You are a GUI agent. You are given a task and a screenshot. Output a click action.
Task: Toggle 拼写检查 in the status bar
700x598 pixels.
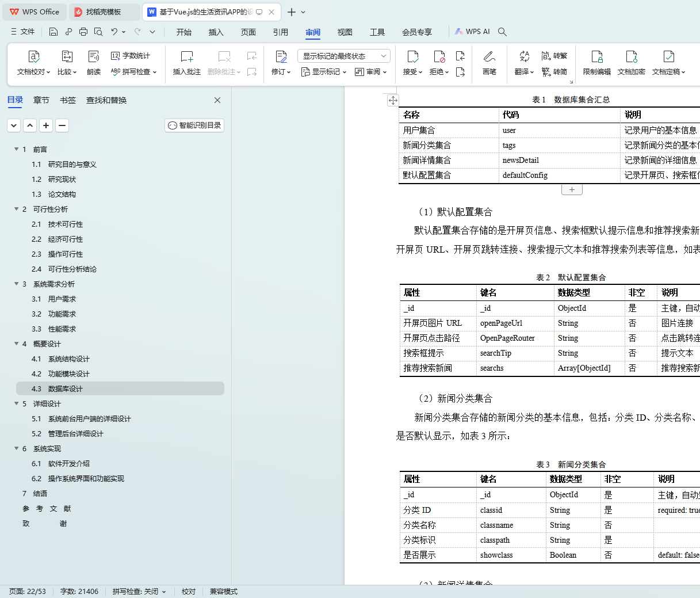139,592
